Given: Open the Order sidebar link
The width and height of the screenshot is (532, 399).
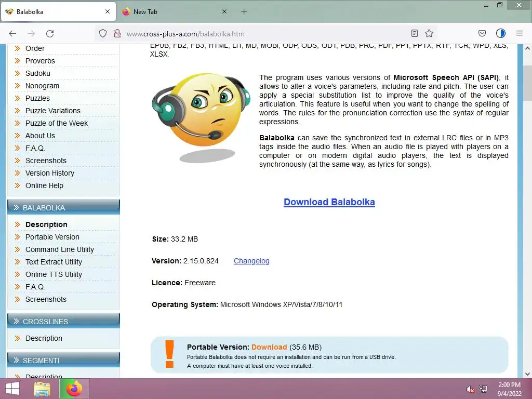Looking at the screenshot, I should [35, 48].
